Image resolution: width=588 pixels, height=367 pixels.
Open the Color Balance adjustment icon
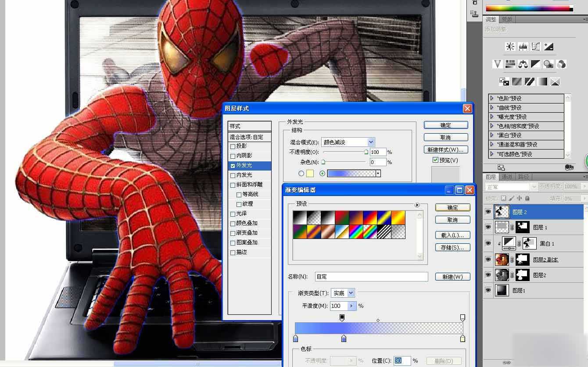522,64
